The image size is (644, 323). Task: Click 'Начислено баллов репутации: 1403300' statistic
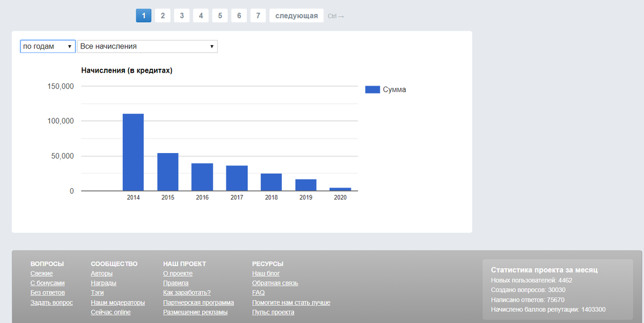click(548, 310)
